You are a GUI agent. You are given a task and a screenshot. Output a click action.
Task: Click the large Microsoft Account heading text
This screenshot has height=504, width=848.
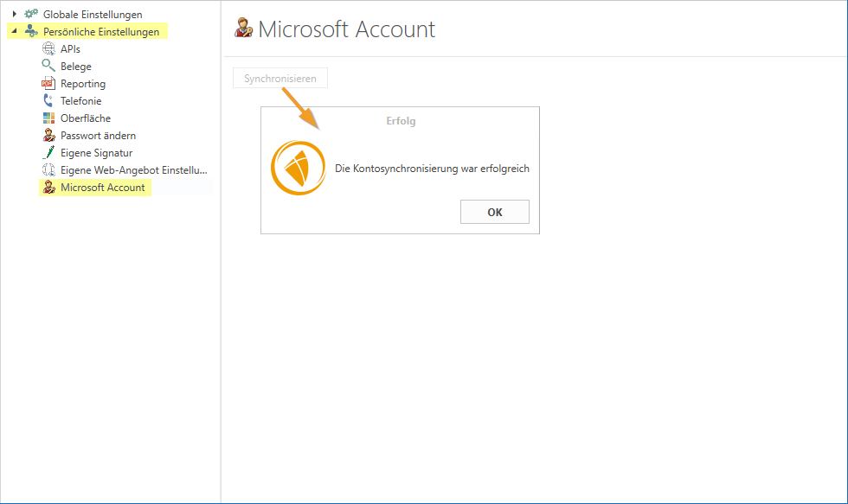pyautogui.click(x=346, y=29)
